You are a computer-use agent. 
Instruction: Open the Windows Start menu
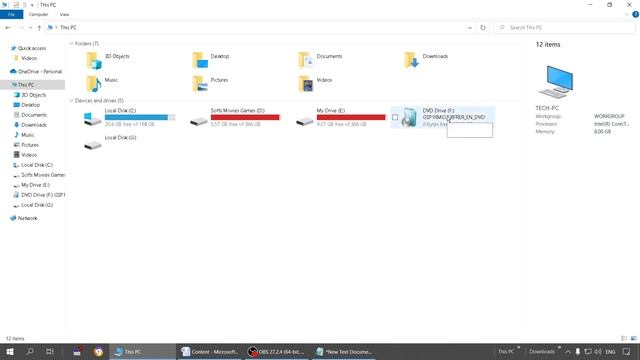click(10, 351)
